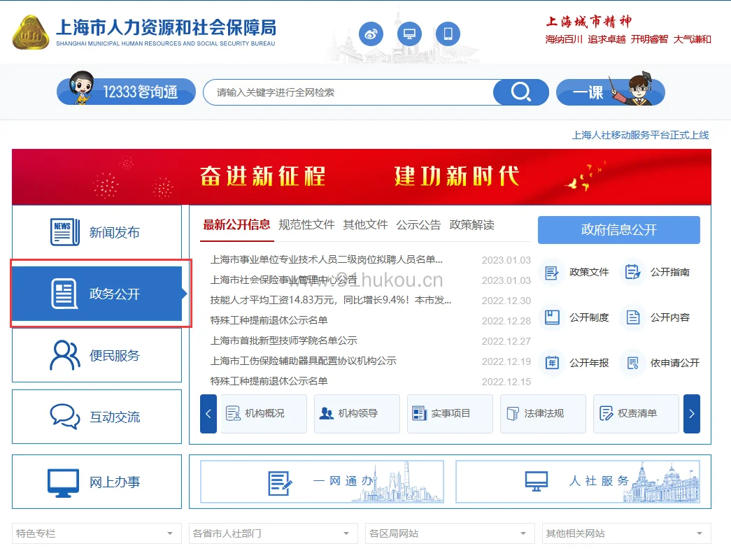Select 网上办事 in the left sidebar

97,482
